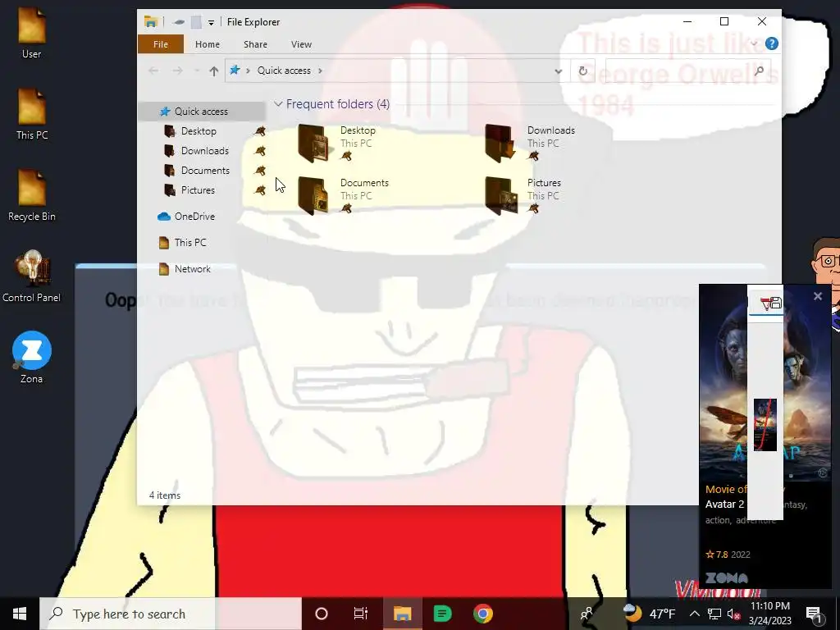
Task: Select This PC in the navigation pane
Action: [190, 243]
